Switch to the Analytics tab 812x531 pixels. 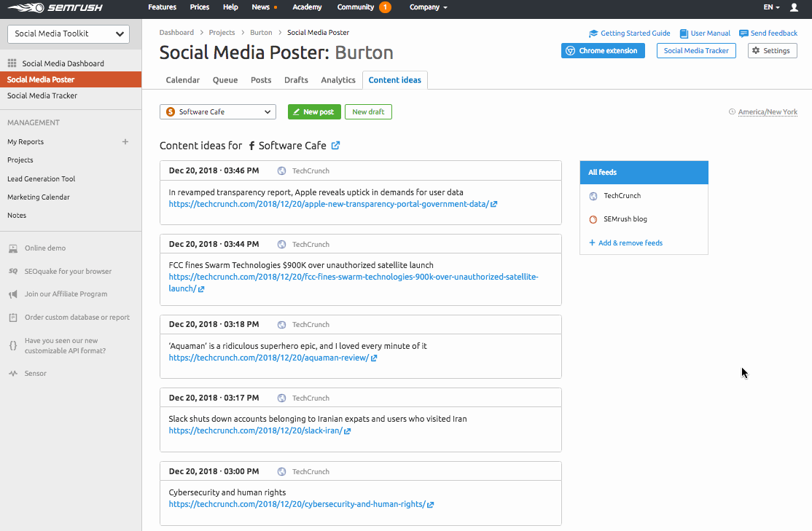tap(338, 80)
